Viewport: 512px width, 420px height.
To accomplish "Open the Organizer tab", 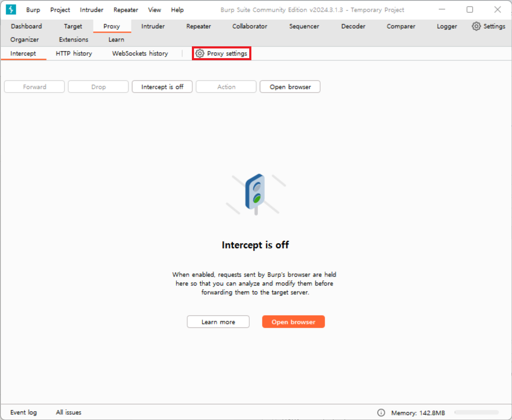I will click(24, 40).
